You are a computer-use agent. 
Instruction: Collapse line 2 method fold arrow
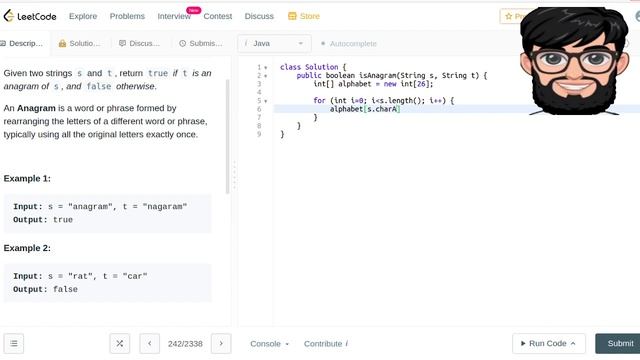[x=266, y=76]
